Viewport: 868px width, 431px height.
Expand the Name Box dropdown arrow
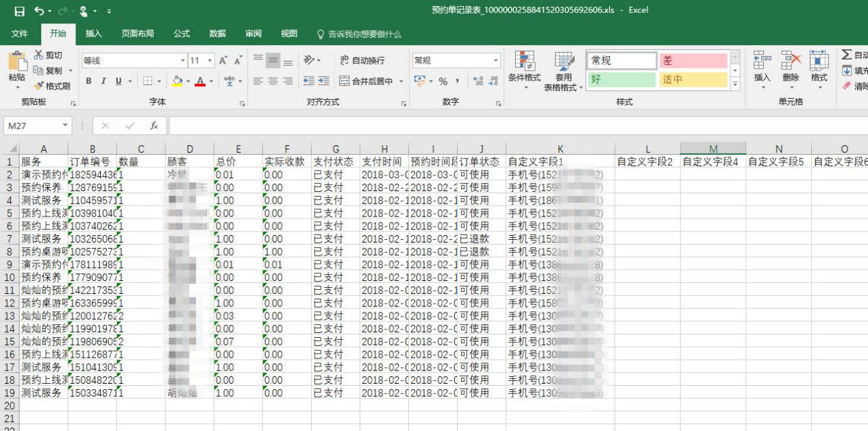click(x=66, y=126)
